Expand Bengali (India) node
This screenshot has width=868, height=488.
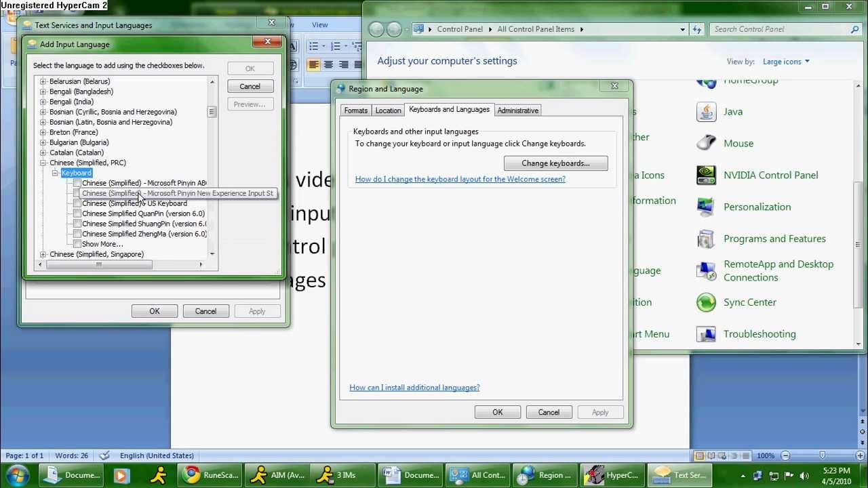(43, 102)
